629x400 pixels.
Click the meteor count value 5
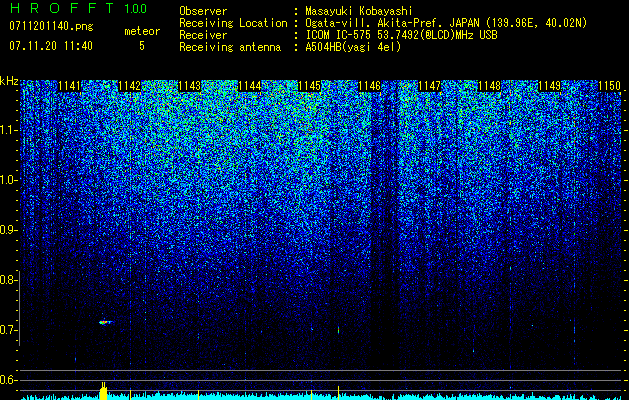(x=142, y=46)
